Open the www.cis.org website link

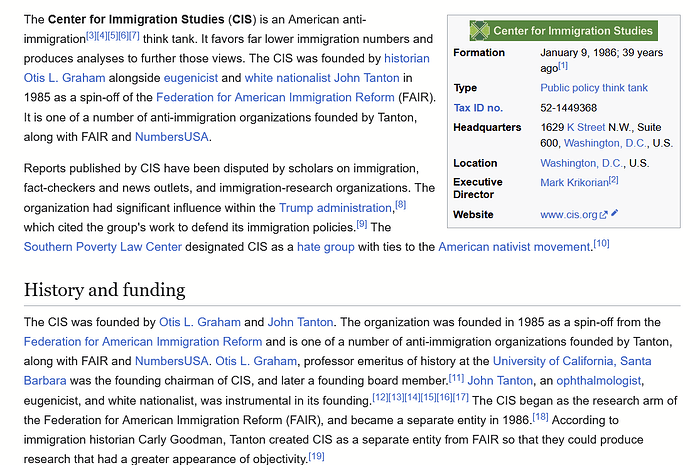pos(574,215)
